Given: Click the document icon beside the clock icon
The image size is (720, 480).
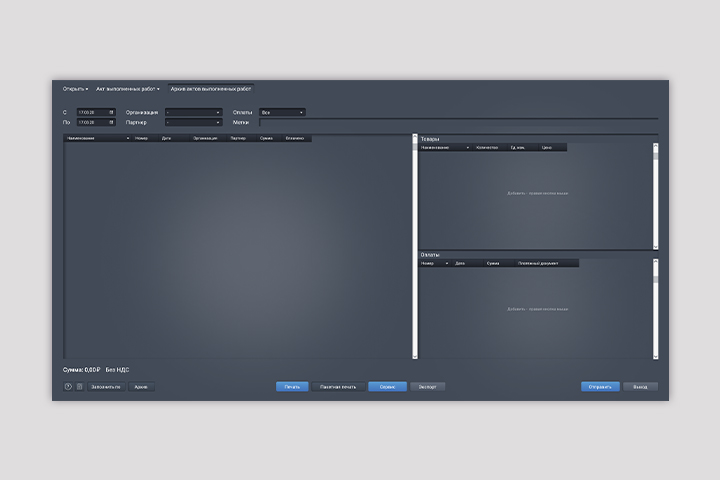Looking at the screenshot, I should [x=79, y=387].
